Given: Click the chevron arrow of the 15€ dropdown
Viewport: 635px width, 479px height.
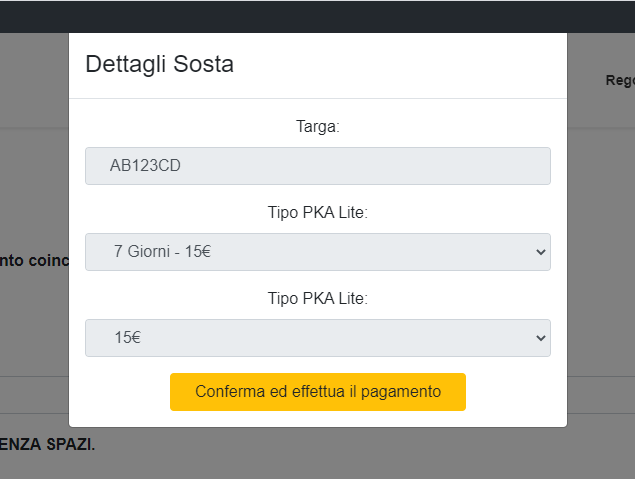Looking at the screenshot, I should [541, 338].
